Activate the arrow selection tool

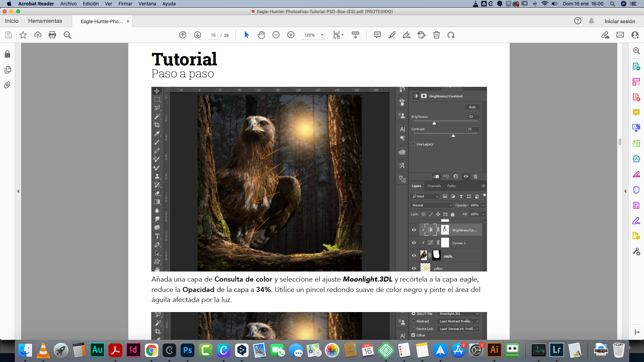(x=247, y=35)
